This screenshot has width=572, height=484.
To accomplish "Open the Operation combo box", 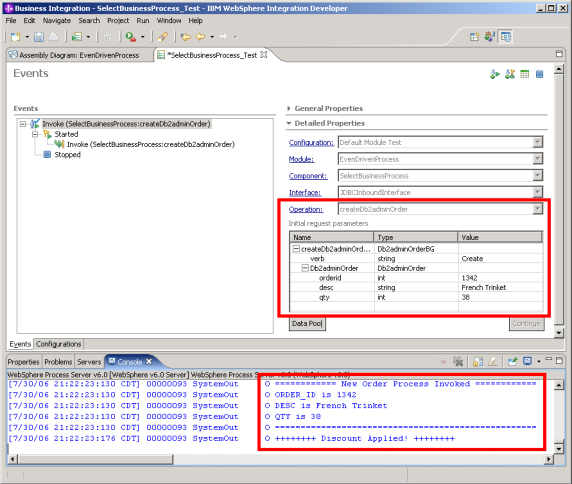I will [537, 209].
